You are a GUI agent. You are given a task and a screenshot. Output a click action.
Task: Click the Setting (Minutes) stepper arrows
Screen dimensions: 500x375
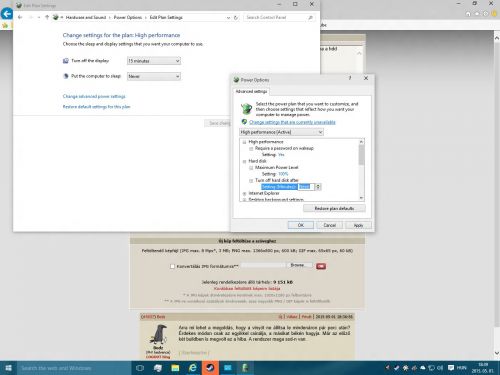pyautogui.click(x=318, y=187)
